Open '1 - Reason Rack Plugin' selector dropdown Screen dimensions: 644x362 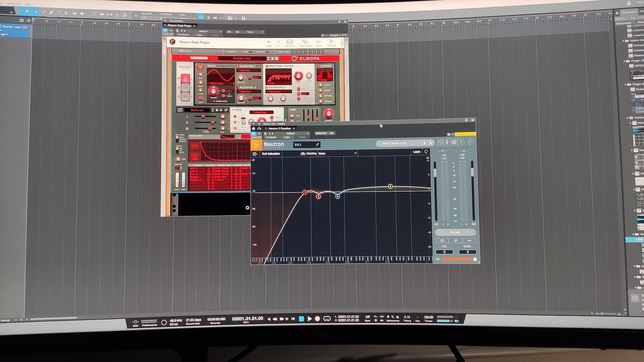click(x=180, y=26)
